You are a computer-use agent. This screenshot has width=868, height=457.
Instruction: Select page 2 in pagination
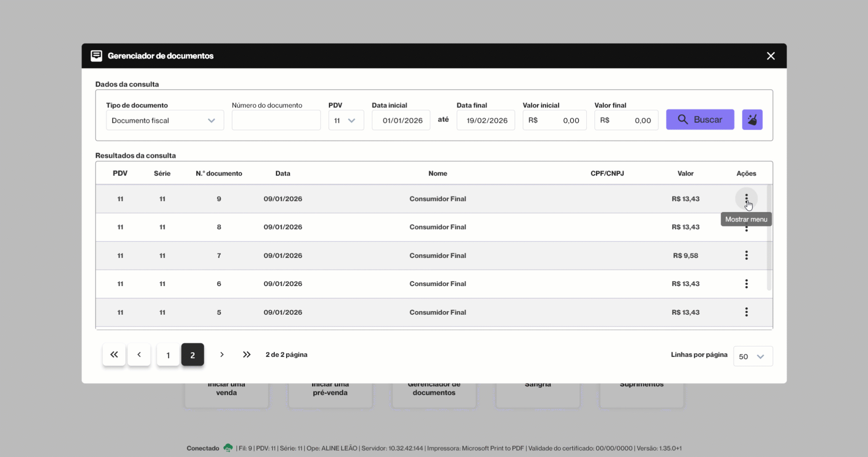pyautogui.click(x=193, y=355)
